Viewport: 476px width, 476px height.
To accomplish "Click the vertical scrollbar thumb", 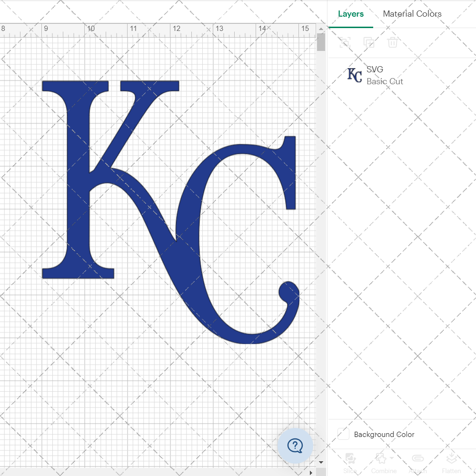I will coord(321,42).
